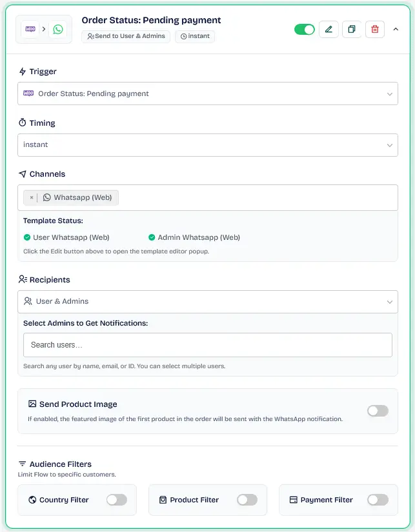Delete the flow using red trash icon
The width and height of the screenshot is (415, 532).
pos(374,30)
